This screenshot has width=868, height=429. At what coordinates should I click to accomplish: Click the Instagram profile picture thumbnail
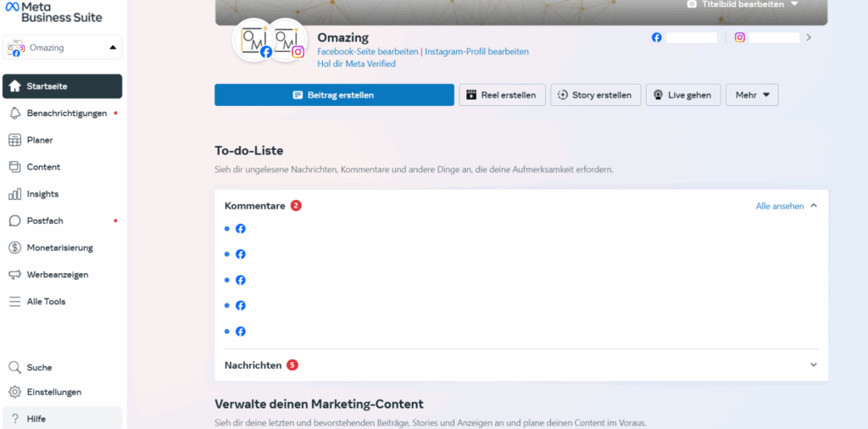285,40
